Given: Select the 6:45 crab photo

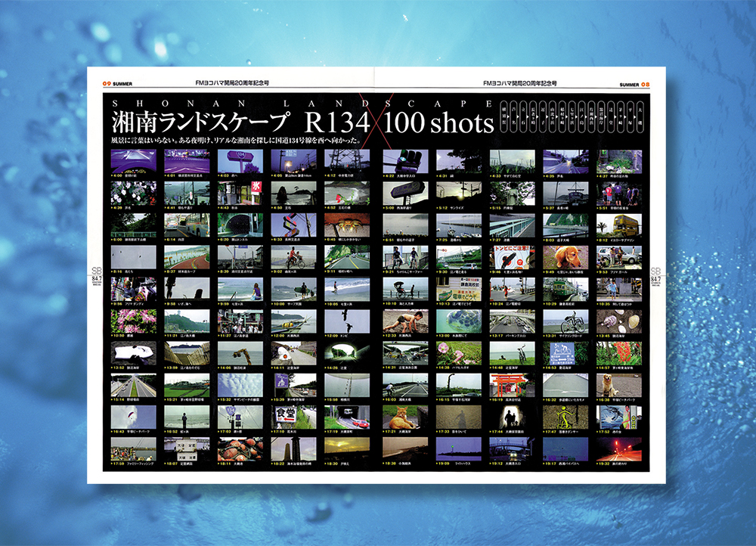Looking at the screenshot, I should click(x=347, y=224).
